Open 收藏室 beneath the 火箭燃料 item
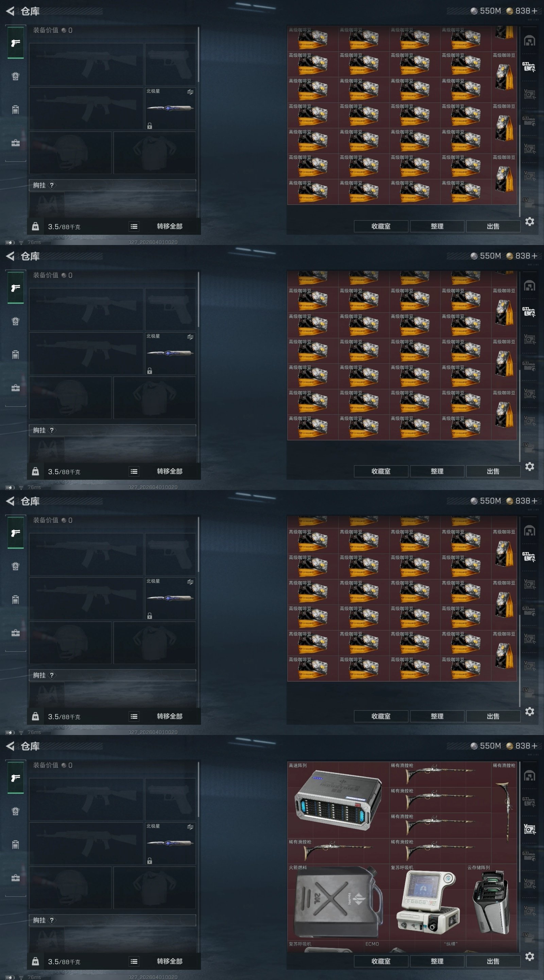 point(381,961)
